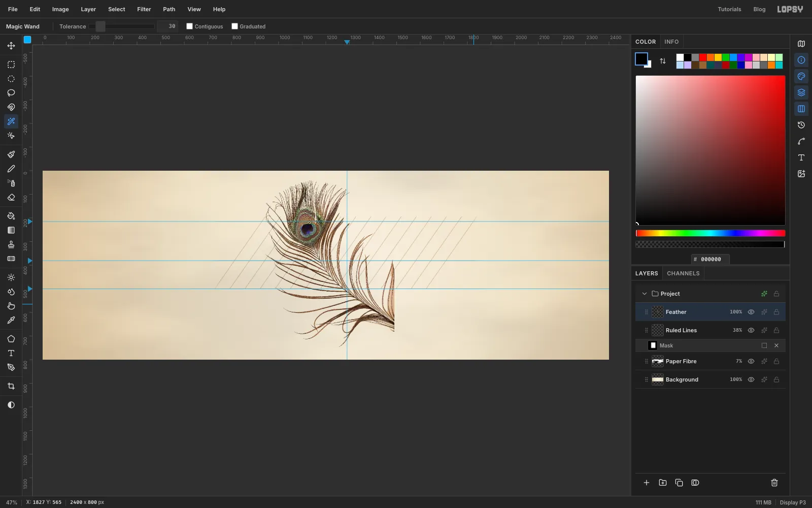The height and width of the screenshot is (508, 812).
Task: Select the Pencil tool
Action: click(x=11, y=169)
